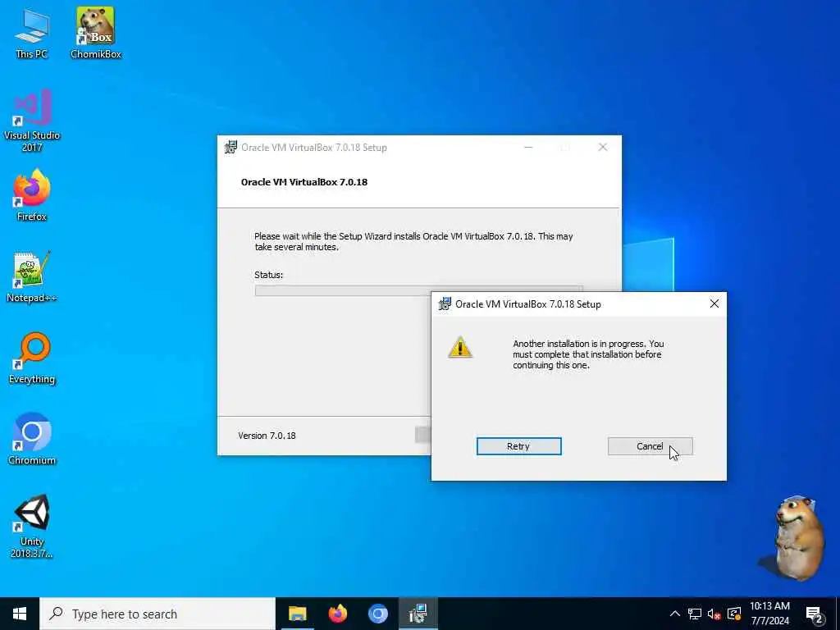
Task: Click the installer icon in the warning dialog title bar
Action: (445, 304)
